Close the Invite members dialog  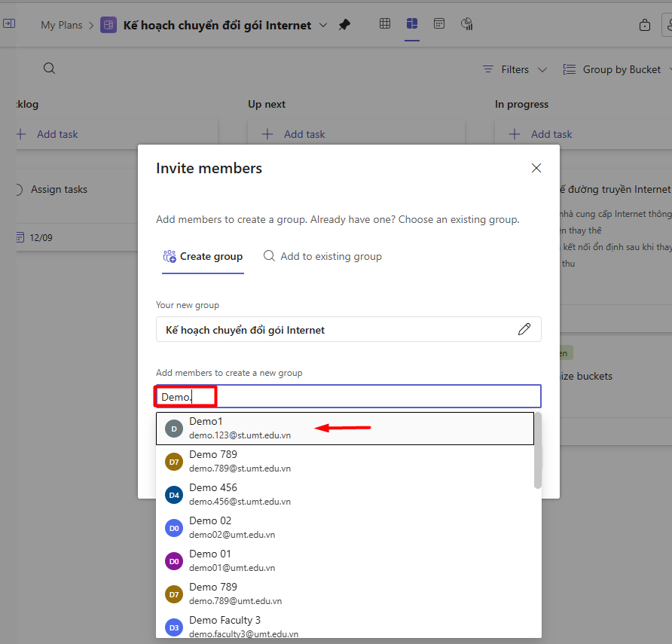click(536, 168)
